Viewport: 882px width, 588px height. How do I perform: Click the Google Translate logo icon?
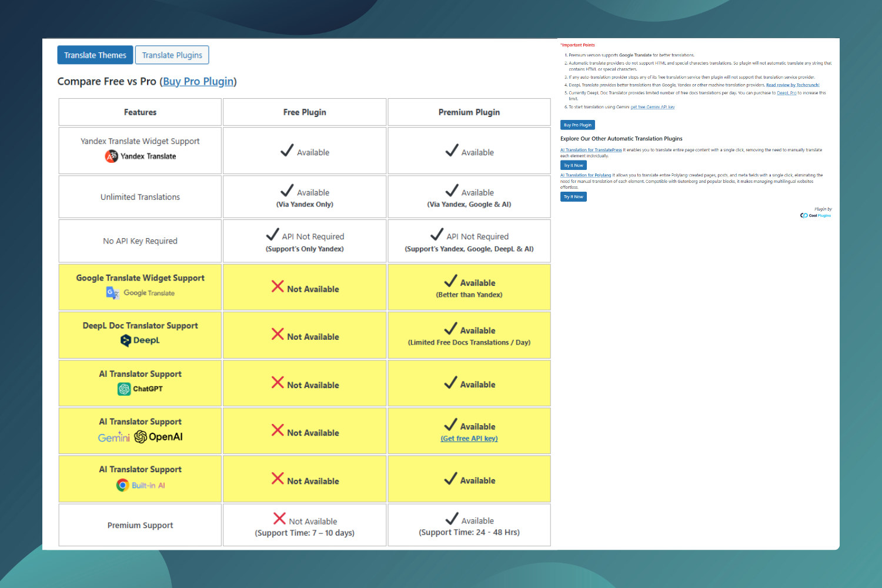(112, 293)
